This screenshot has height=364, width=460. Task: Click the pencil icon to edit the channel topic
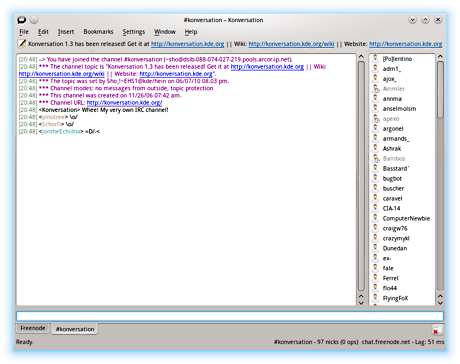point(22,44)
